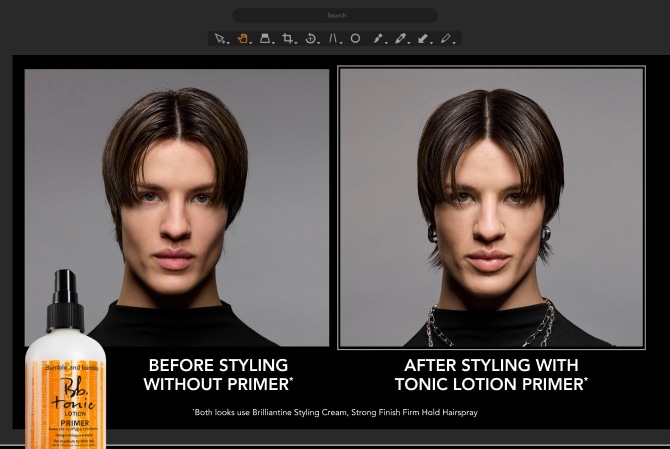Click the Brilliantine Styling Cream footnote text
670x449 pixels.
[x=335, y=412]
